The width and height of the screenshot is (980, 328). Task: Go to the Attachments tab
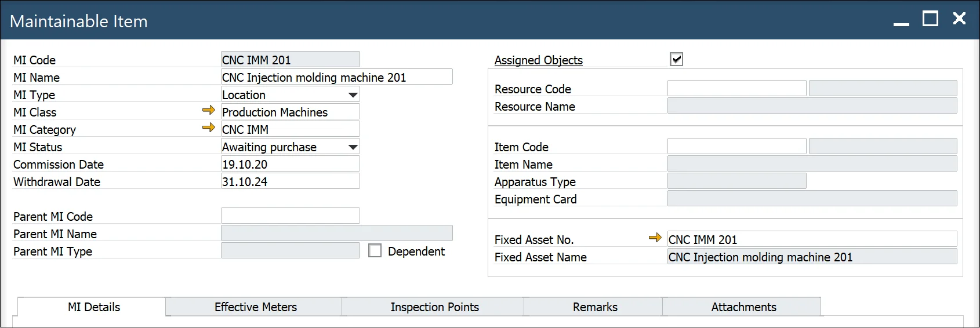[743, 307]
